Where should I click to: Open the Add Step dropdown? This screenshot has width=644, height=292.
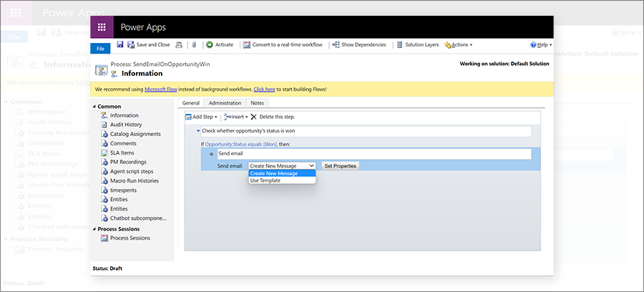[201, 117]
